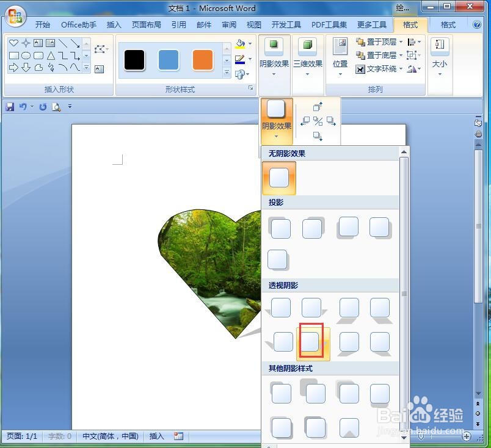This screenshot has height=448, width=491.
Task: Pick the horizontal text box shape
Action: [38, 43]
